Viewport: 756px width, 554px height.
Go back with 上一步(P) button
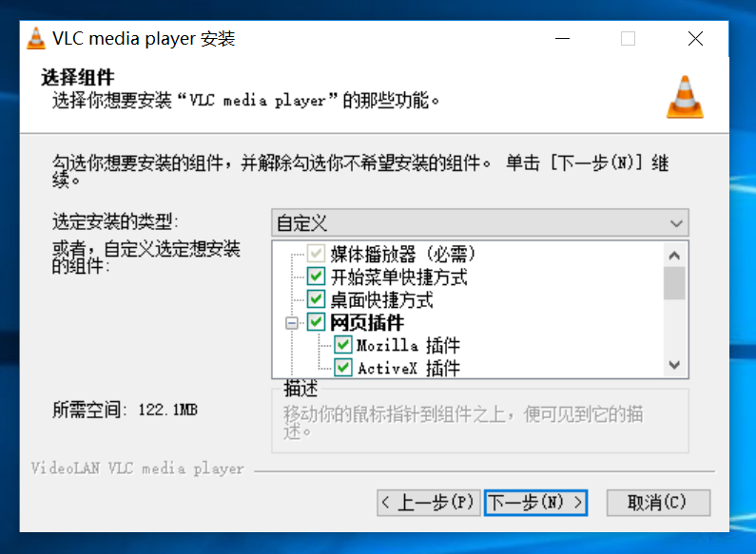(x=428, y=503)
